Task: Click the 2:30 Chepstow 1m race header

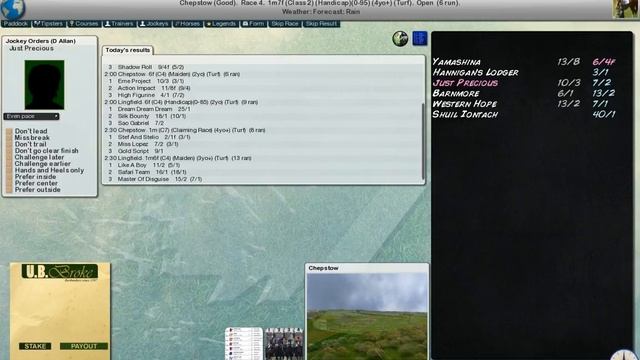Action: [x=263, y=130]
